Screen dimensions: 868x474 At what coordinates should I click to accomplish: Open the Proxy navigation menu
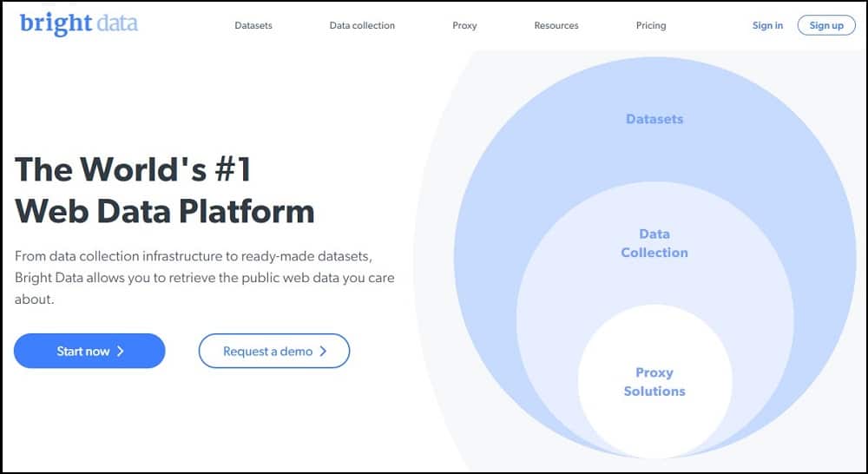[464, 25]
